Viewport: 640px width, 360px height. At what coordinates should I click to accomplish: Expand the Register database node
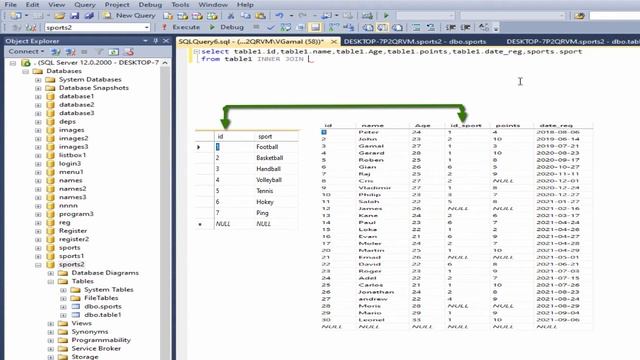(38, 231)
